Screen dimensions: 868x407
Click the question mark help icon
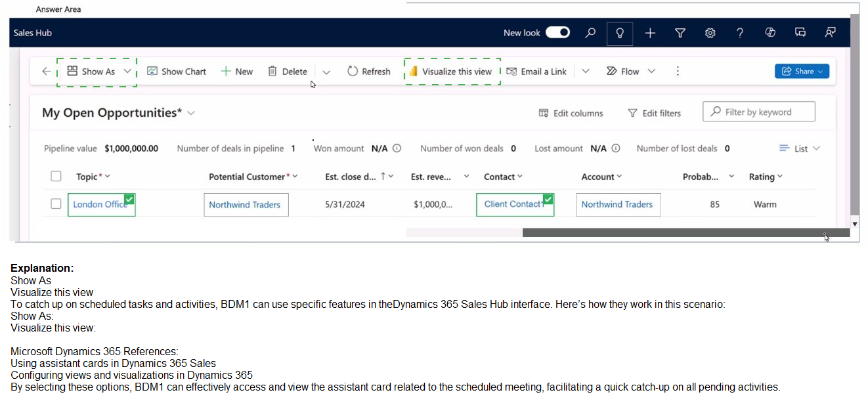(740, 33)
